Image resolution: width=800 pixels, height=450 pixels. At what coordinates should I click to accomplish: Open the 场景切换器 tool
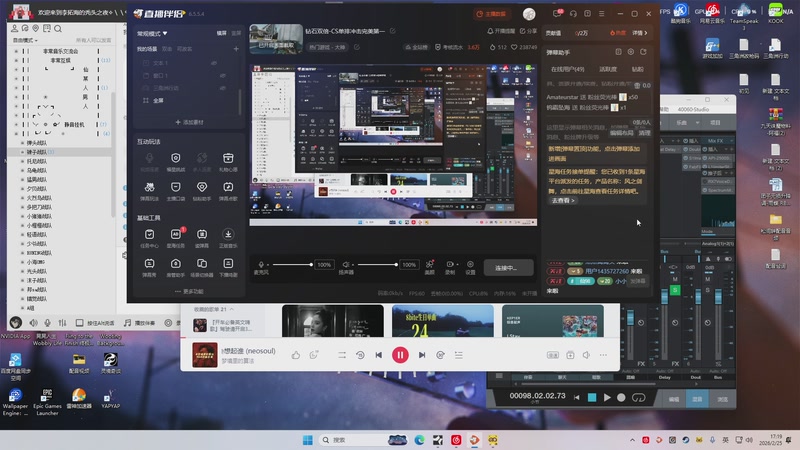(202, 267)
